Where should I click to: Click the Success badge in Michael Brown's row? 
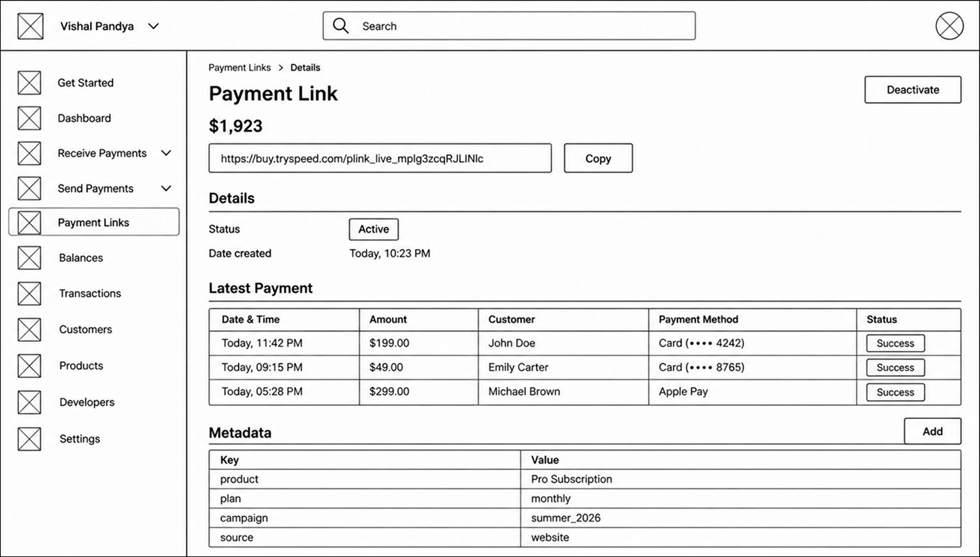[x=895, y=392]
